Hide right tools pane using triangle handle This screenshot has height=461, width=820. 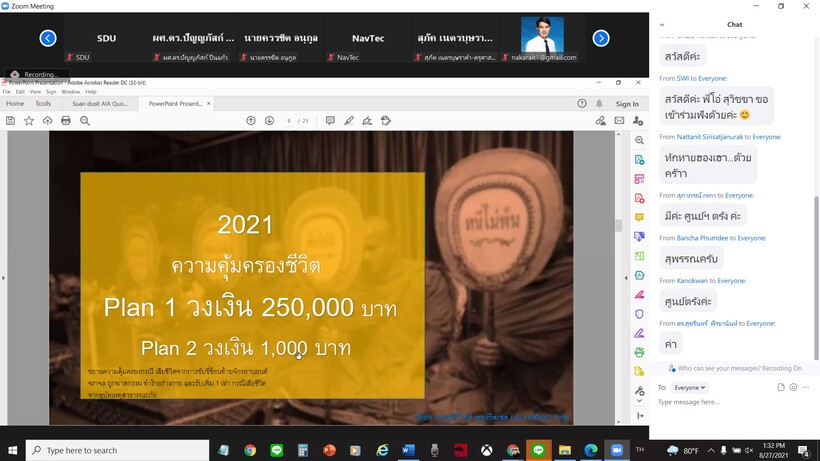tap(626, 278)
